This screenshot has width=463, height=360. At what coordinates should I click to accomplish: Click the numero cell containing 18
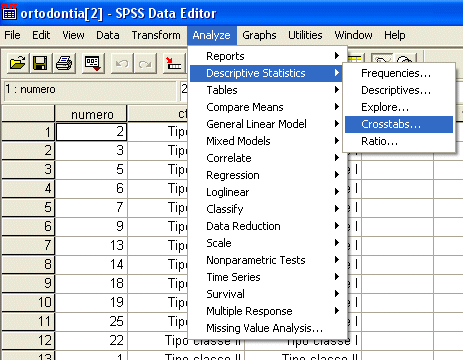pyautogui.click(x=91, y=283)
